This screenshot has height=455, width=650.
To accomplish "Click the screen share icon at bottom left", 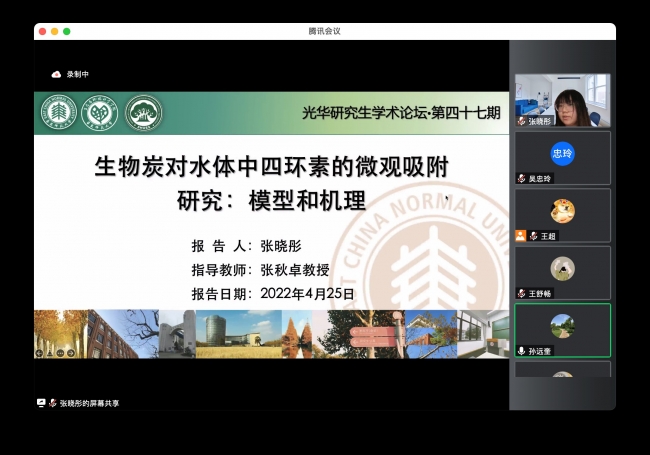I will tap(41, 402).
